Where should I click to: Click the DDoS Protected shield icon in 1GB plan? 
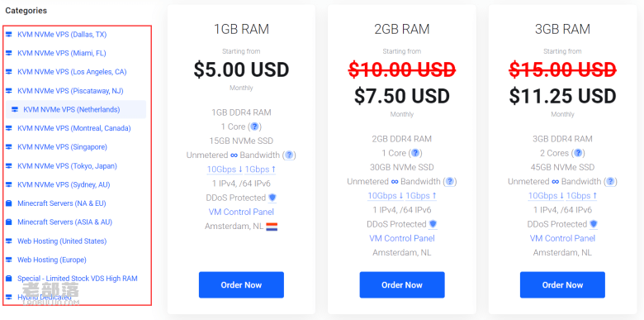(x=272, y=198)
